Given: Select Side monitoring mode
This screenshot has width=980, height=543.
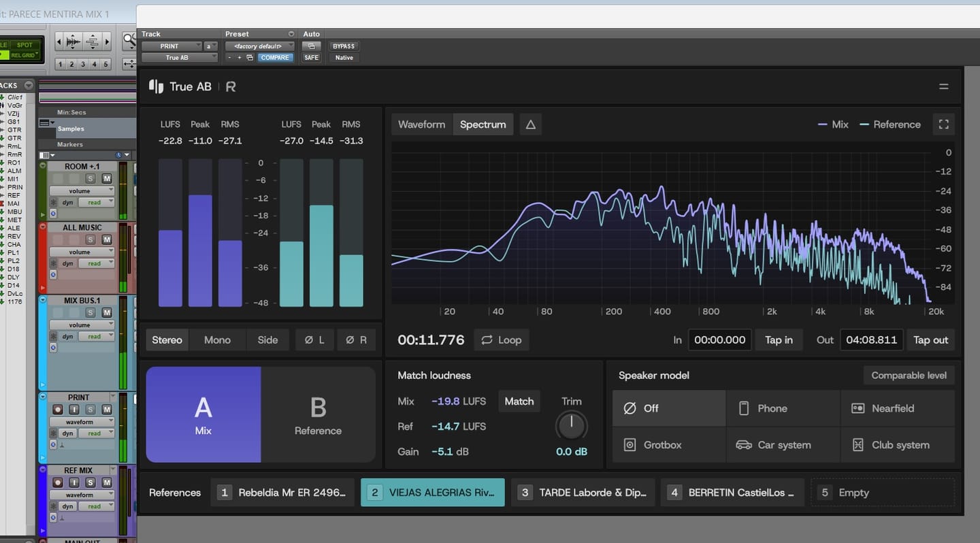Looking at the screenshot, I should [267, 340].
